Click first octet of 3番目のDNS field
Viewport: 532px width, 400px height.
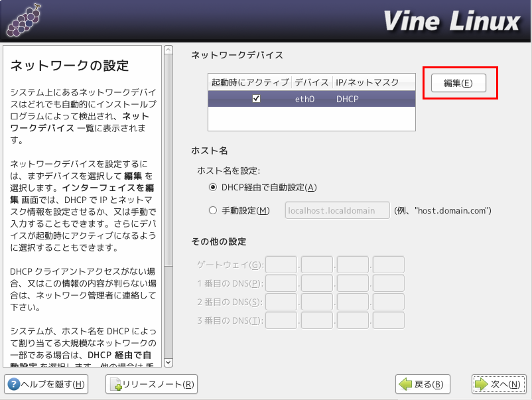[281, 320]
